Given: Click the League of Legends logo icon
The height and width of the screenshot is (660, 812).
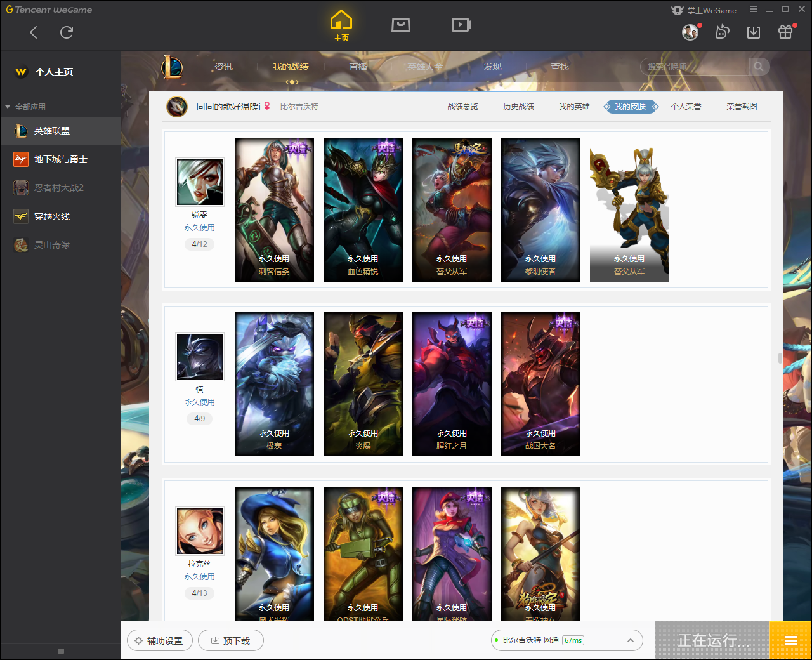Looking at the screenshot, I should 172,67.
